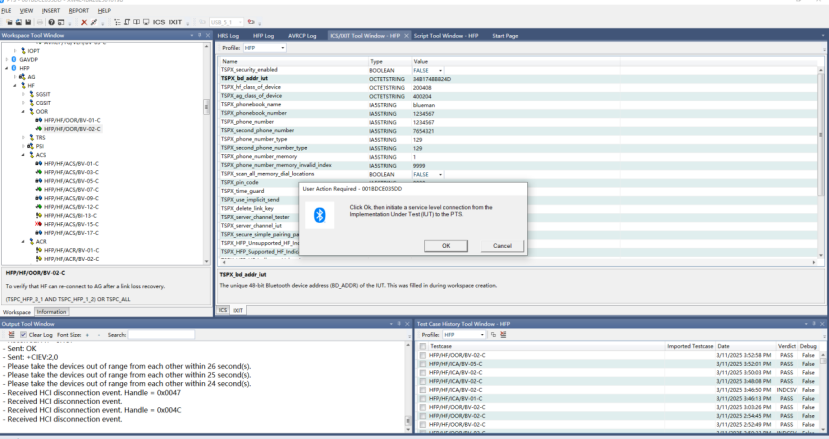Switch to the HRS Log tab

[228, 36]
